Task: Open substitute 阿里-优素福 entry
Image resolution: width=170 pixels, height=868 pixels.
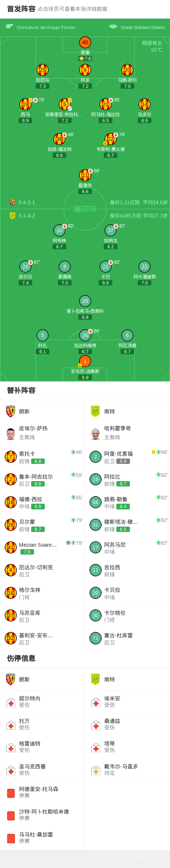Action: (x=127, y=457)
